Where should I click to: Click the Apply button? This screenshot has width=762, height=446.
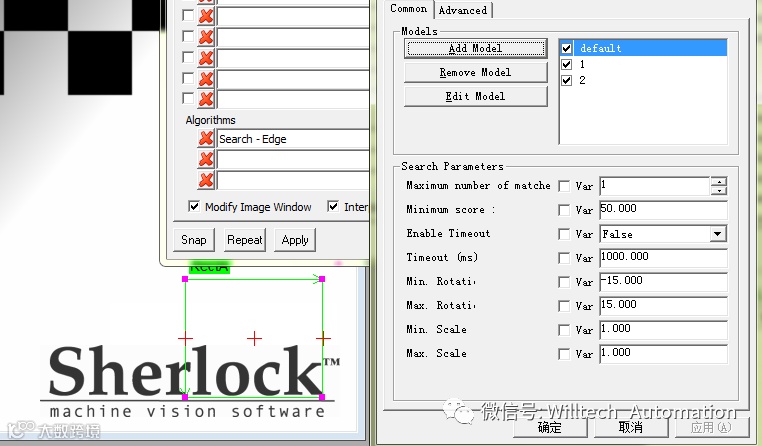click(295, 240)
